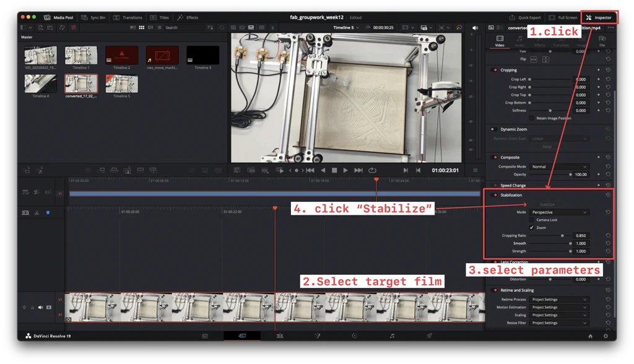Toggle loop playback
634x364 pixels.
(x=372, y=170)
